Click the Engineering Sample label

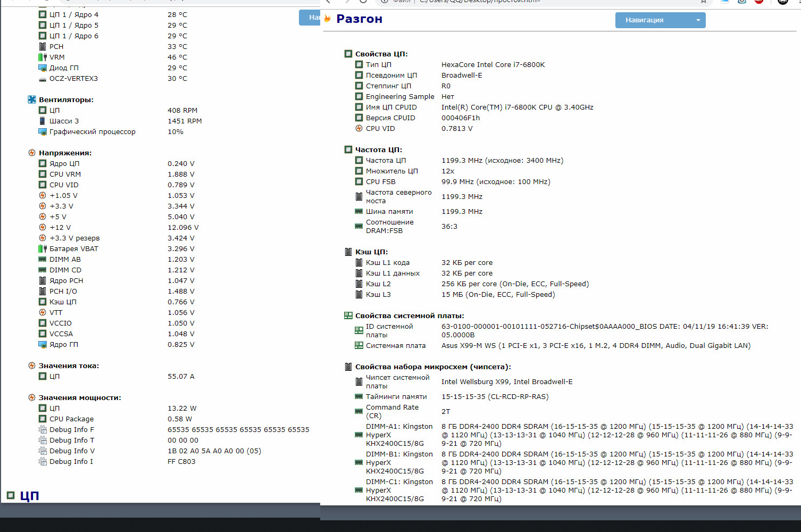coord(400,96)
